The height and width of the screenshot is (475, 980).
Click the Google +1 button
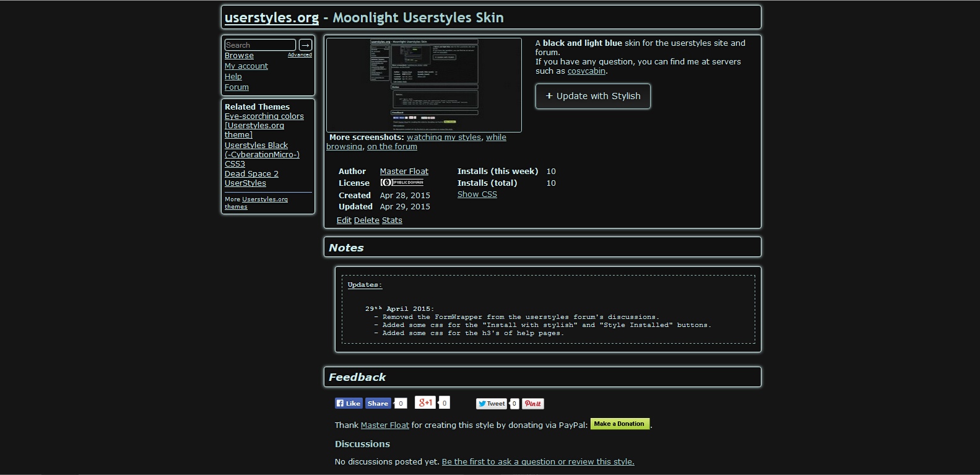click(425, 403)
